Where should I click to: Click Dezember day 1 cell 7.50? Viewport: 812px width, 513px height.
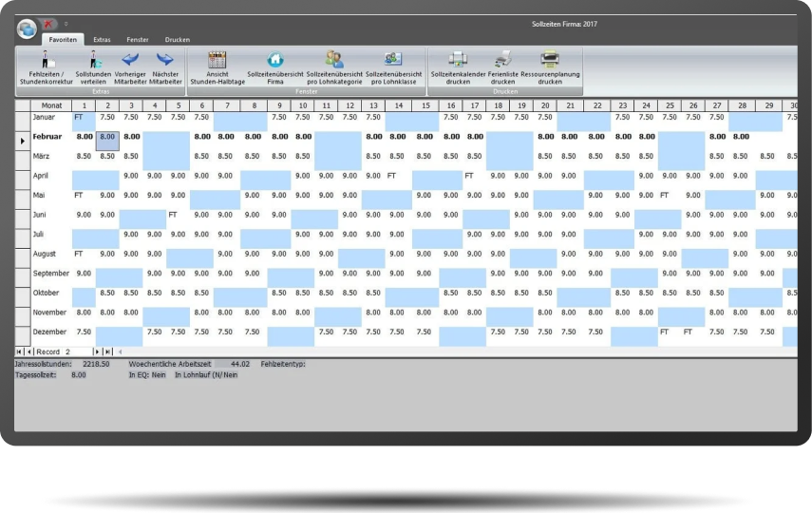(x=84, y=335)
